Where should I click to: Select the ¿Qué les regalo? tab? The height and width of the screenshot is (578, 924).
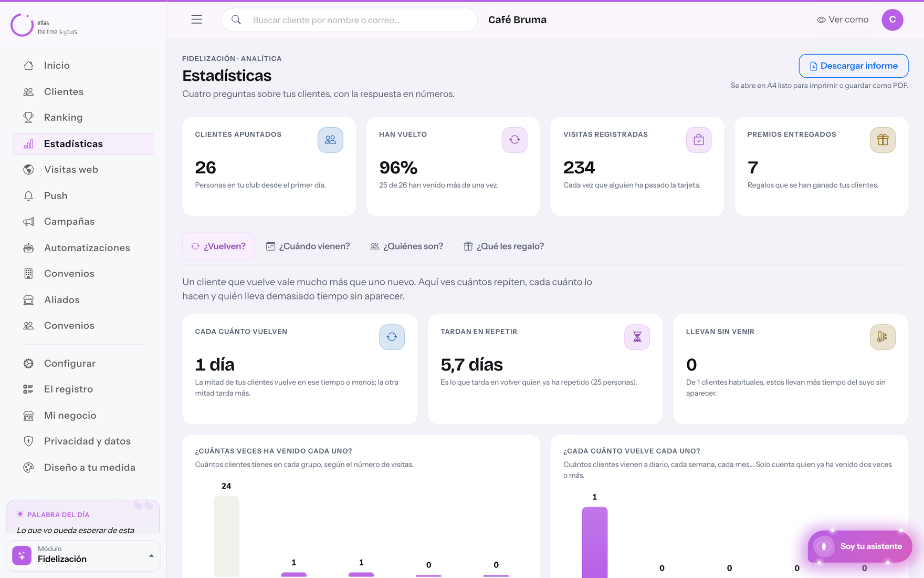(504, 246)
